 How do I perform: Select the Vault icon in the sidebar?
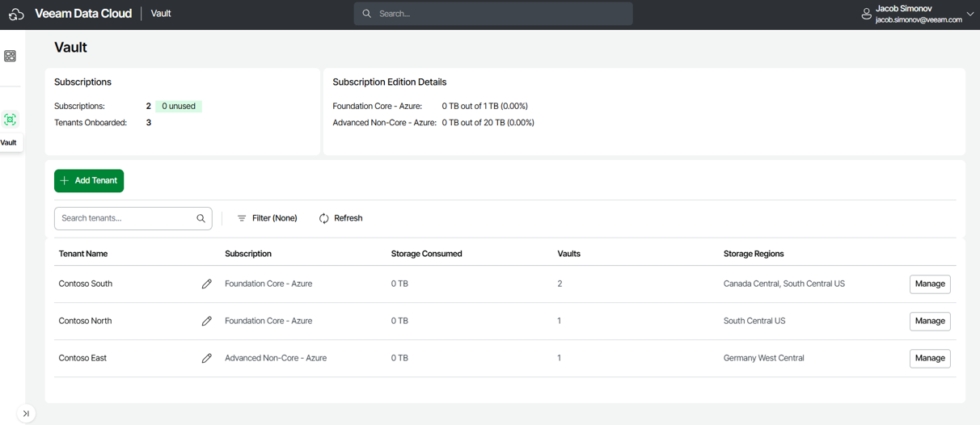(10, 120)
